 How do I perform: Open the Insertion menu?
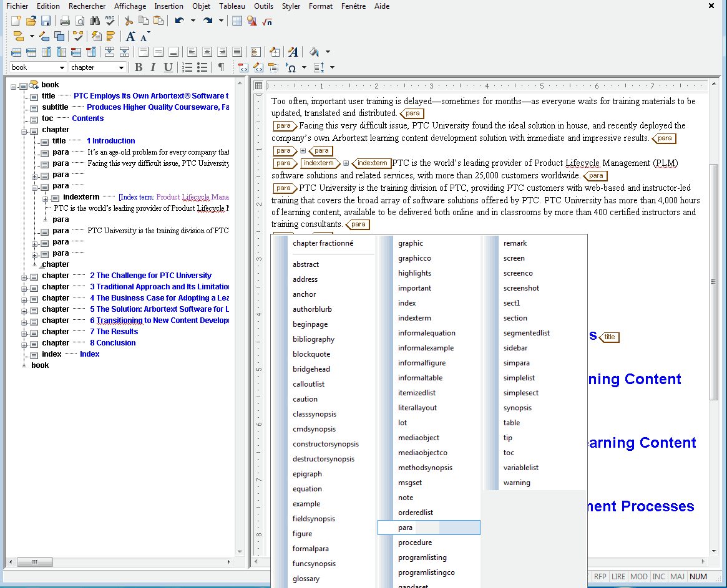(168, 6)
